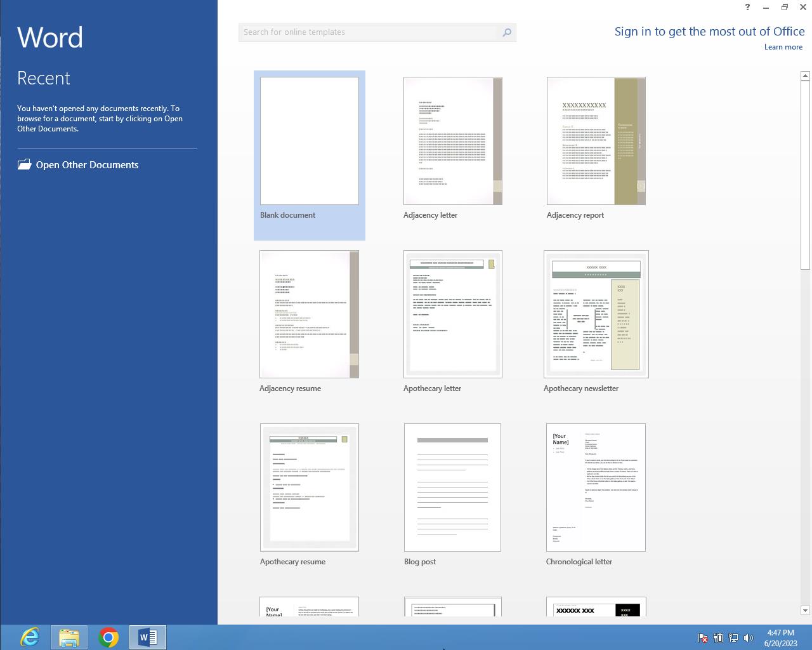The width and height of the screenshot is (812, 650).
Task: Click the scrollbar down arrow
Action: [x=805, y=610]
